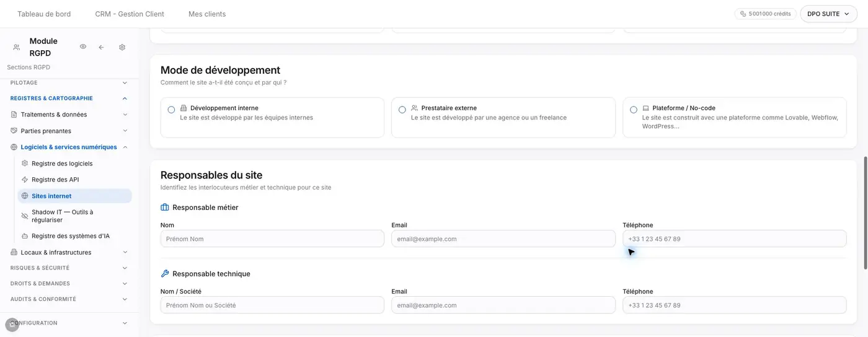868x337 pixels.
Task: Expand the DROITS & DEMANDES chevron
Action: click(125, 284)
